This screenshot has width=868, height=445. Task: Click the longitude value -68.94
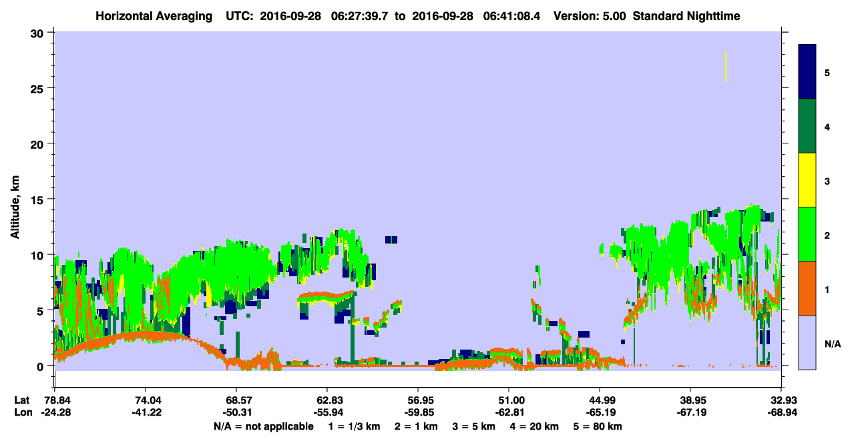click(x=781, y=413)
